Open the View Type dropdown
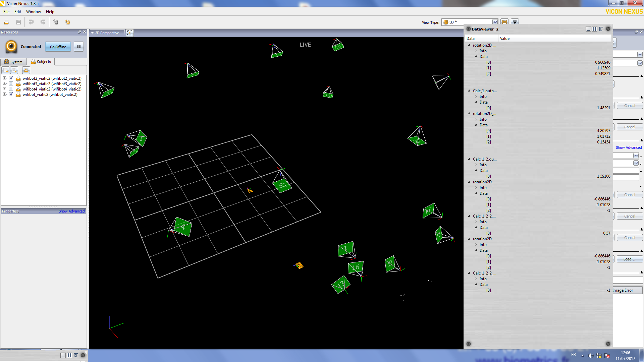 point(495,22)
